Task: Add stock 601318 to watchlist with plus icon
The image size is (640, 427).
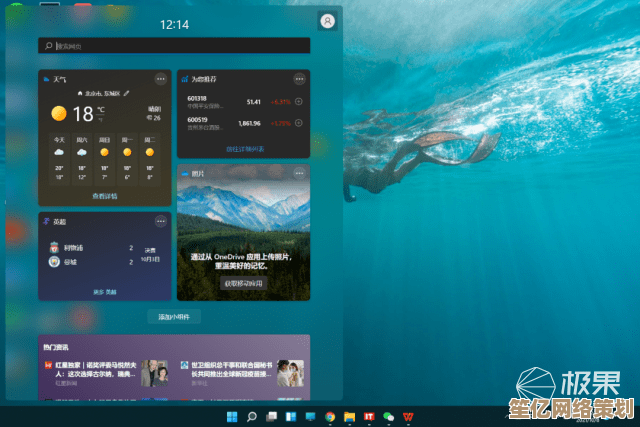Action: click(299, 102)
